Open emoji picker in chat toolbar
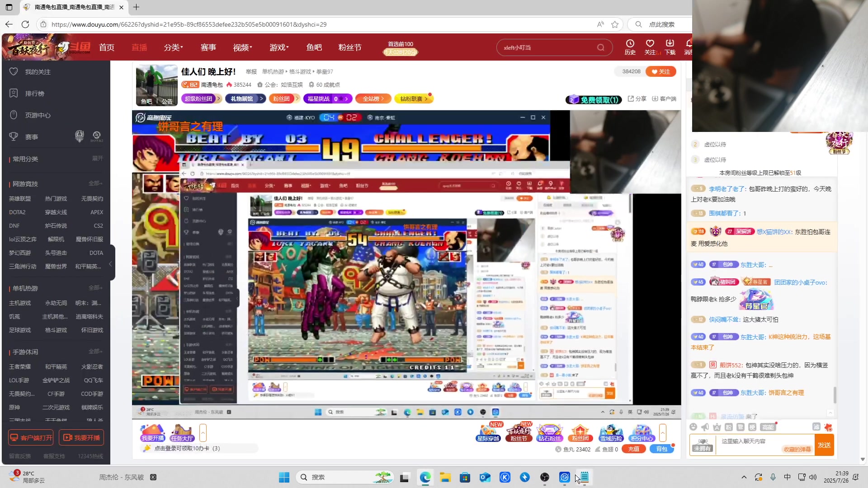 point(693,427)
